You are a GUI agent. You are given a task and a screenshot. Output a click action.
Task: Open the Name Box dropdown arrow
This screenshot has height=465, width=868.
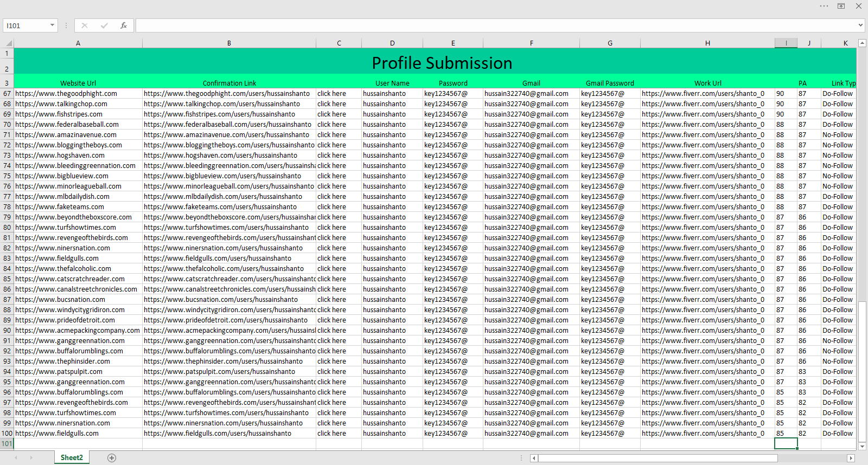coord(52,25)
